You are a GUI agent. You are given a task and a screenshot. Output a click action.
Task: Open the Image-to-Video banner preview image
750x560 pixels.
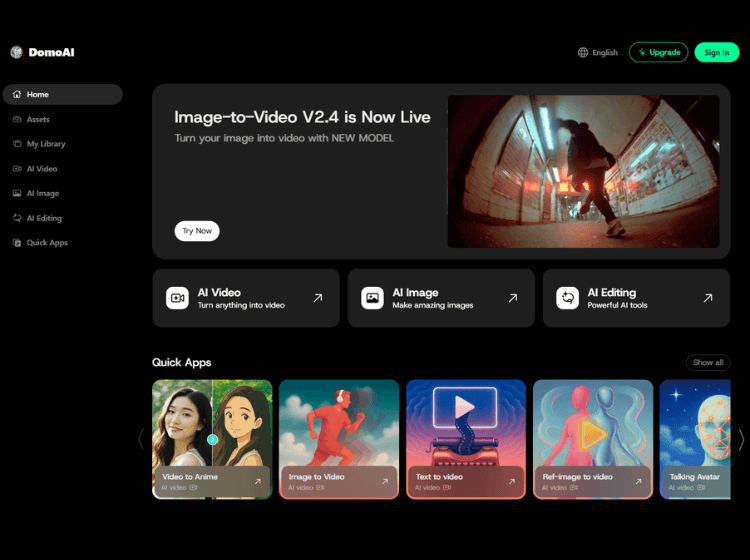pos(583,171)
